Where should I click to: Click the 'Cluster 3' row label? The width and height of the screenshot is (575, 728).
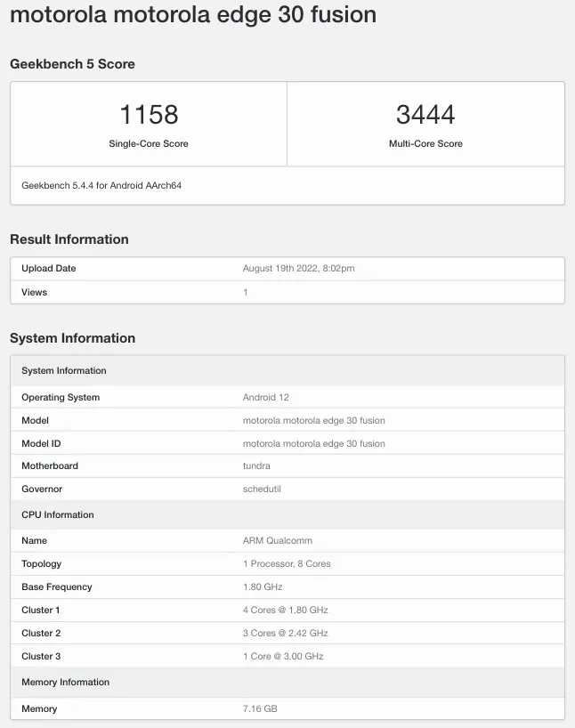click(x=41, y=657)
